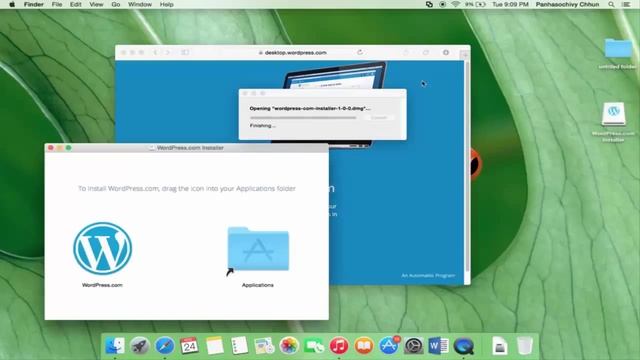Screen dimensions: 640x360
Task: Open Notification Center
Action: [x=627, y=4]
